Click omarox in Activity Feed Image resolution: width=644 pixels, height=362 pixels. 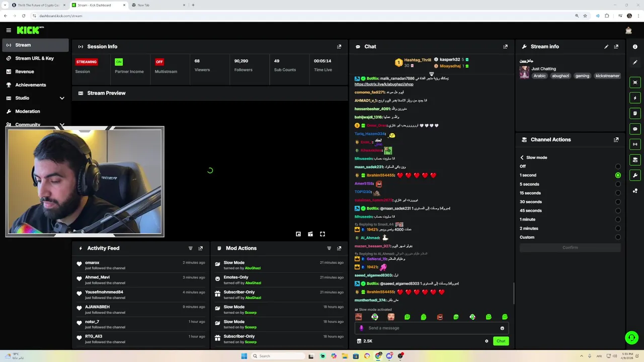tap(92, 263)
